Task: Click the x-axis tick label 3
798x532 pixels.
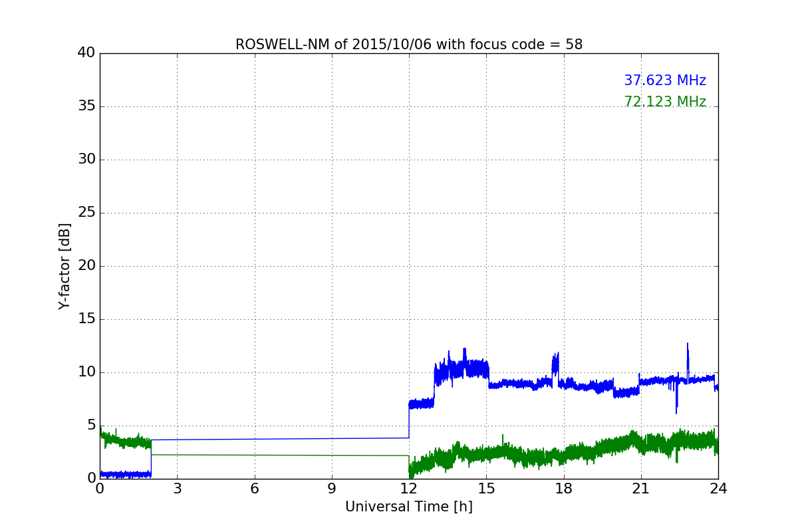Action: [x=177, y=489]
